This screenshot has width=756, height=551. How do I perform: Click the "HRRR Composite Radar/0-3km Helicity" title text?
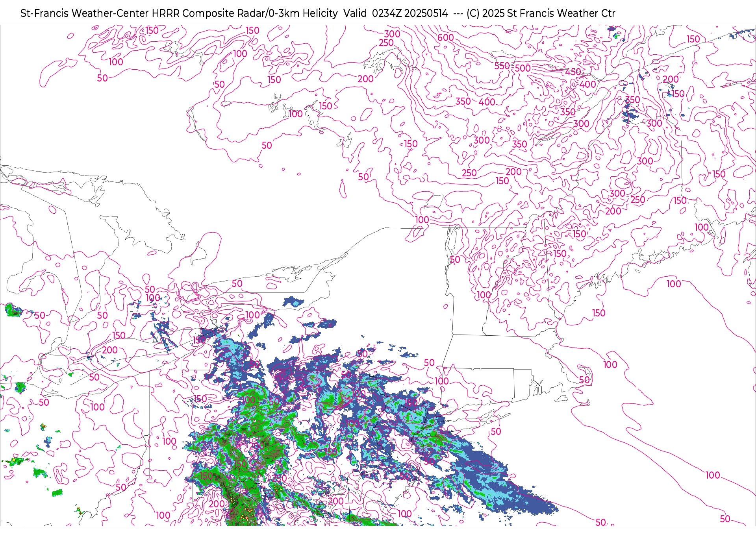(x=245, y=13)
